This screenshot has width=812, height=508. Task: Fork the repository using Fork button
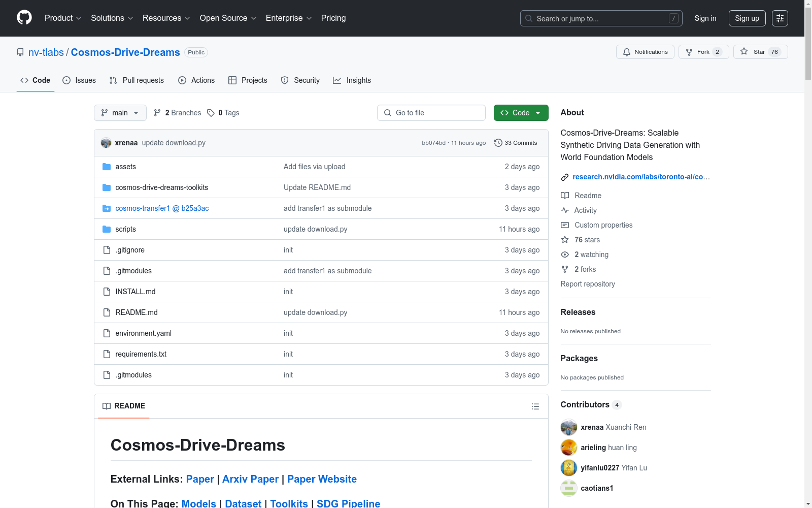[x=703, y=52]
